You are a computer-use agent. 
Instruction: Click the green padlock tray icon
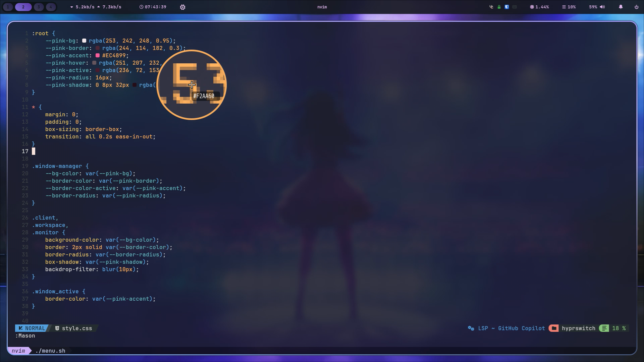[x=499, y=7]
